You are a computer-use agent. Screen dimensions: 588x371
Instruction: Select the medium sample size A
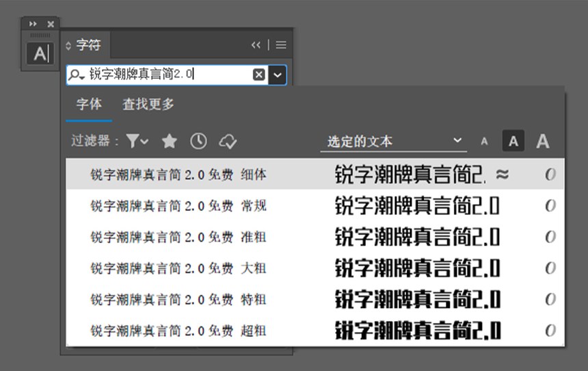point(513,142)
